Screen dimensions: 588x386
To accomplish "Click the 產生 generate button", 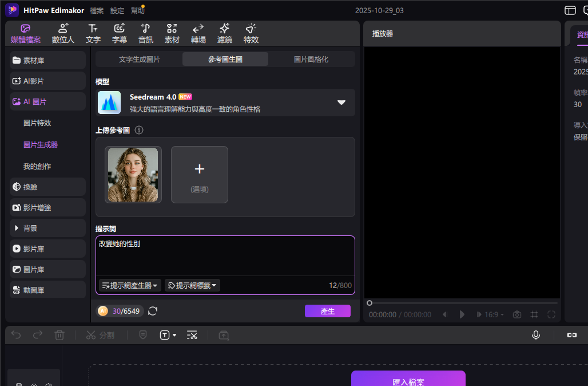I will (327, 311).
